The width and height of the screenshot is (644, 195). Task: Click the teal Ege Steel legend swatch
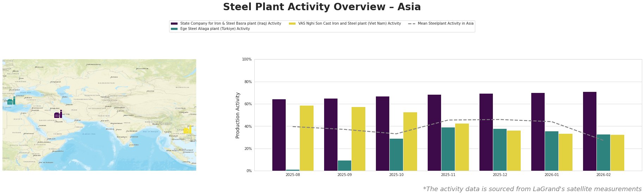[174, 29]
